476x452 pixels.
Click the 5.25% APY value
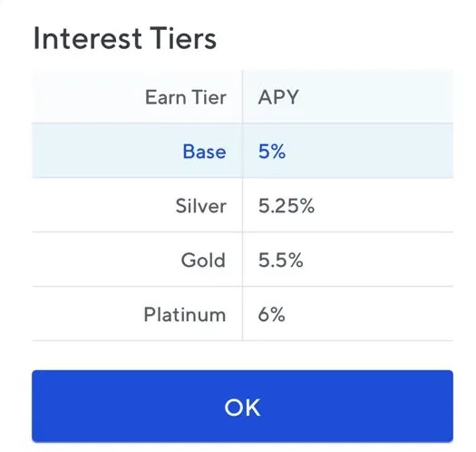pyautogui.click(x=287, y=206)
